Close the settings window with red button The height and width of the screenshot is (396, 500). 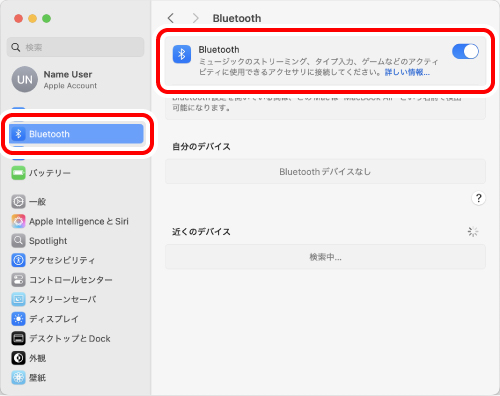[18, 19]
